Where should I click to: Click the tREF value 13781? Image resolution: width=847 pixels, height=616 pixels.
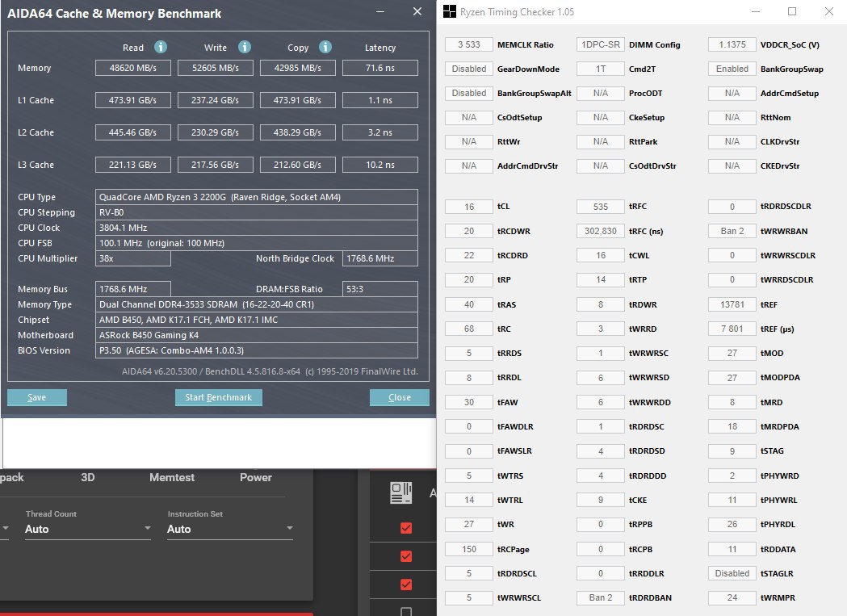coord(732,304)
